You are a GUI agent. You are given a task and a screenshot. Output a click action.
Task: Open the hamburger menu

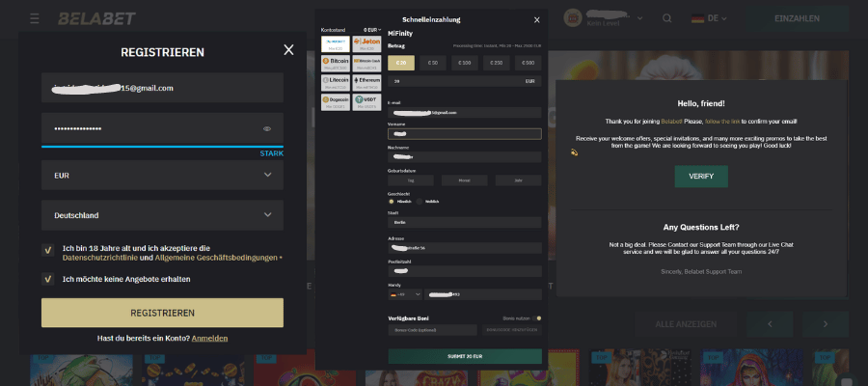[35, 18]
